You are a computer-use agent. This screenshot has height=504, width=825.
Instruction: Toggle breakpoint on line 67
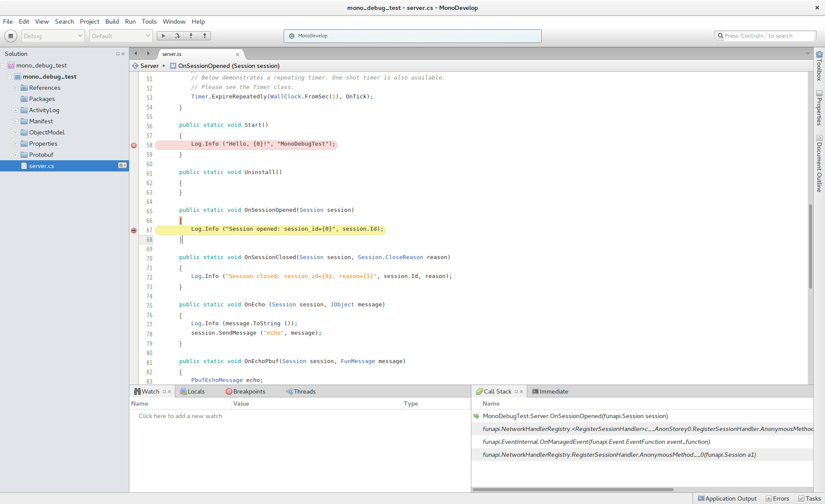point(134,230)
